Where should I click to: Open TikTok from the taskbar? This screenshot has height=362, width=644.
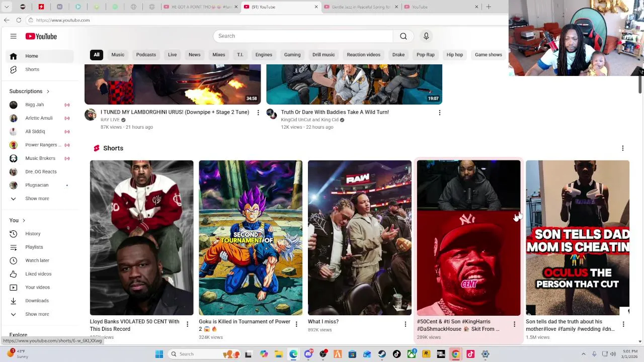point(397,354)
